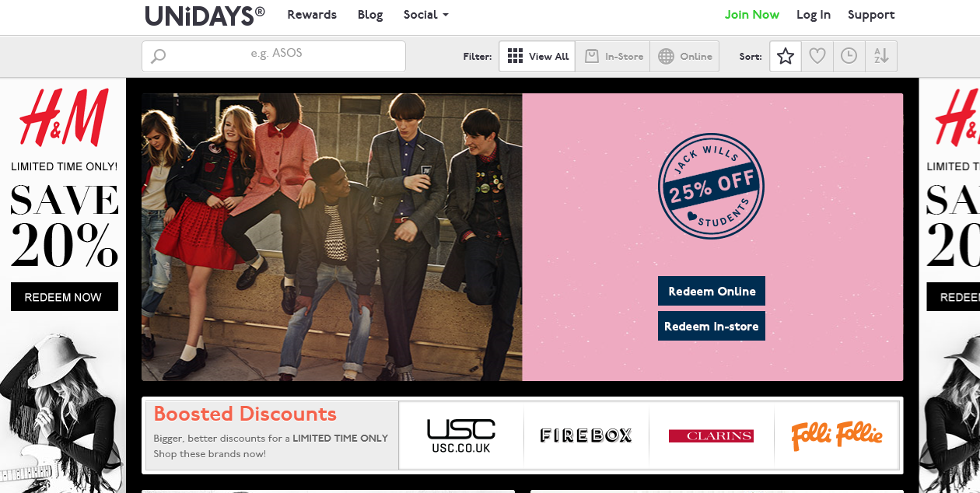Screen dimensions: 980x493
Task: Click the H&M logo on left banner
Action: coord(63,118)
